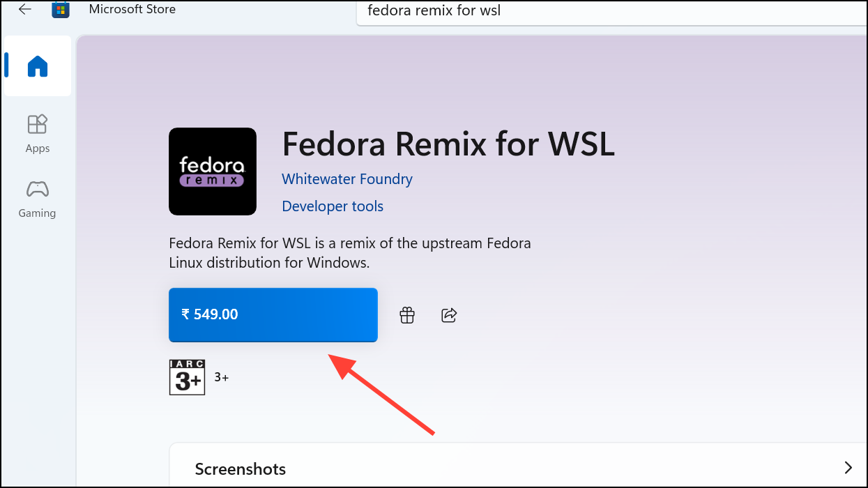868x488 pixels.
Task: Browse the Developer tools category
Action: coord(333,206)
